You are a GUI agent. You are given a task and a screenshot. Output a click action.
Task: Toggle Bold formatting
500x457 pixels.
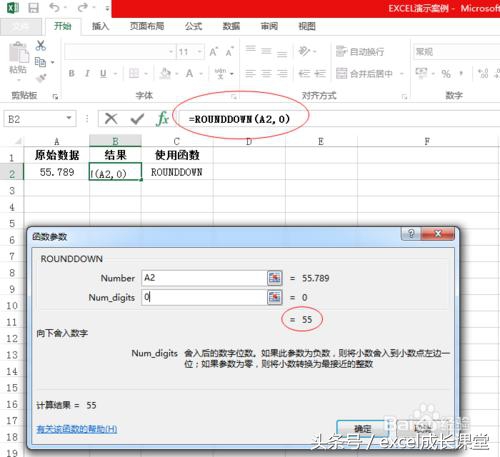[x=71, y=73]
